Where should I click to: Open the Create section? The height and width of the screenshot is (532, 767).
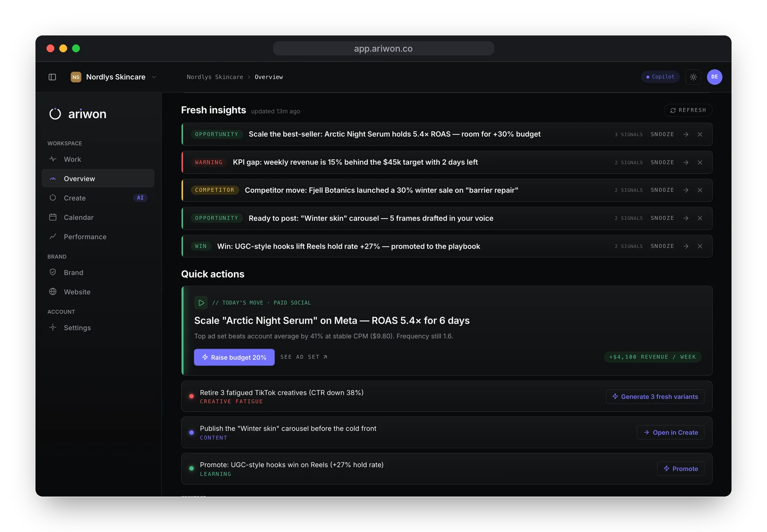click(x=98, y=198)
